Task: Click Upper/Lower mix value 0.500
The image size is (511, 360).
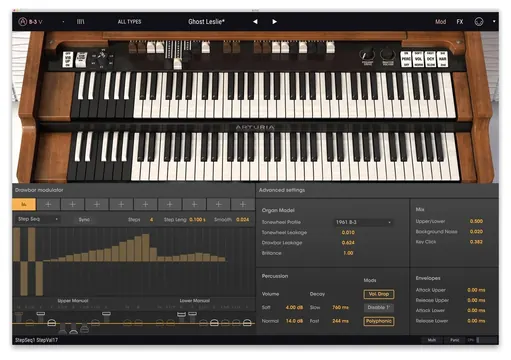Action: coord(476,221)
